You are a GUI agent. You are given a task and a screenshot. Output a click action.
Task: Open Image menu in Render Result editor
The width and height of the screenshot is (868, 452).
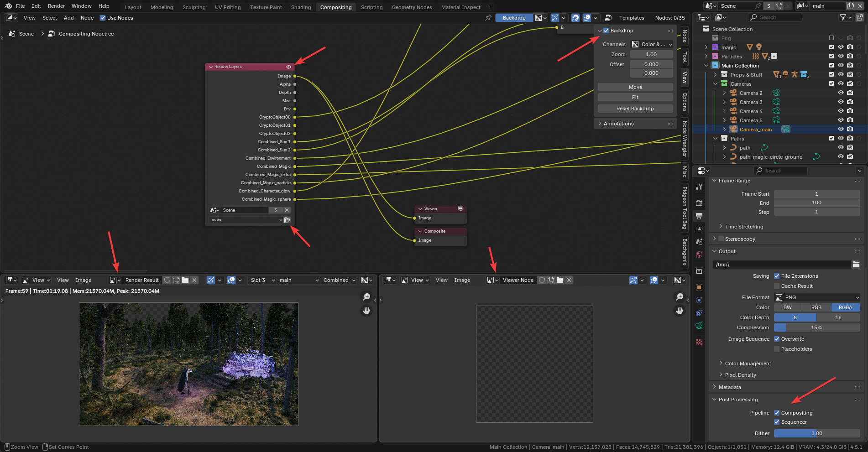pos(84,280)
